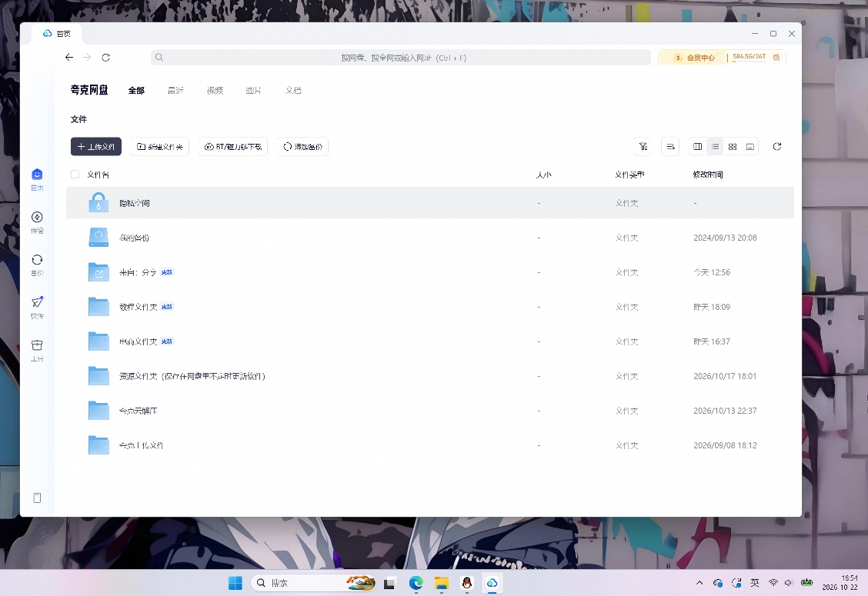Focus the search bar at the top

tap(401, 58)
